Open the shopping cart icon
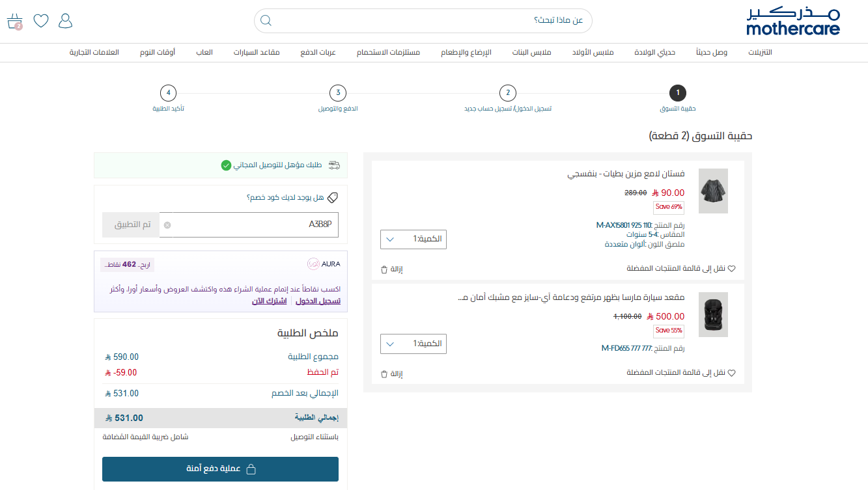 point(14,20)
